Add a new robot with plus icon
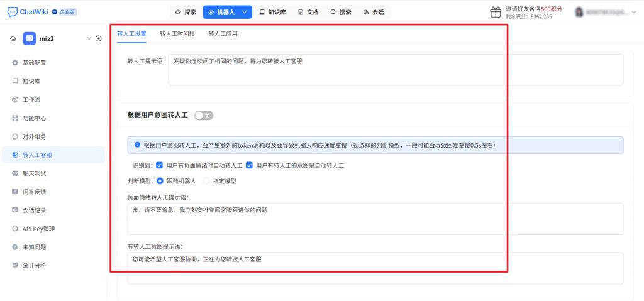 pos(99,38)
